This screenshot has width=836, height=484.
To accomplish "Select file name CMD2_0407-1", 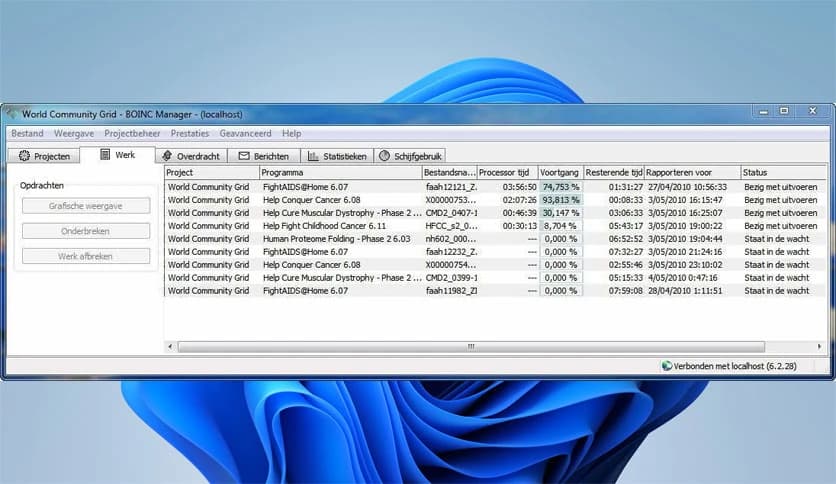I will point(451,213).
